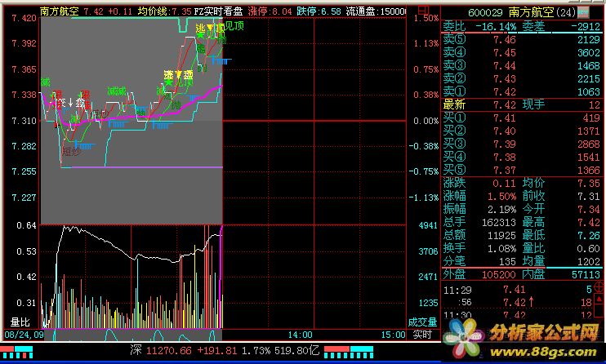606x364 pixels.
Task: Click the red crosshair circle icon beside trade list
Action: [599, 286]
